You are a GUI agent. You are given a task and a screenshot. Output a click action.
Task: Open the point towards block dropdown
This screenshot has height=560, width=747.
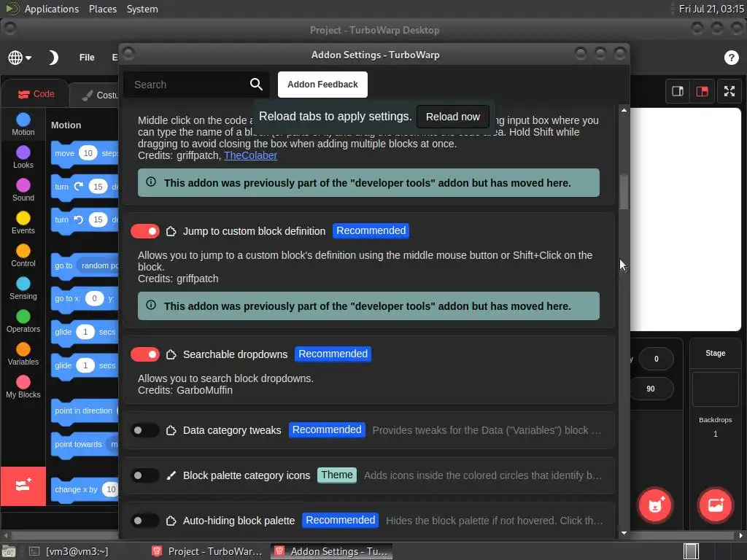coord(113,444)
